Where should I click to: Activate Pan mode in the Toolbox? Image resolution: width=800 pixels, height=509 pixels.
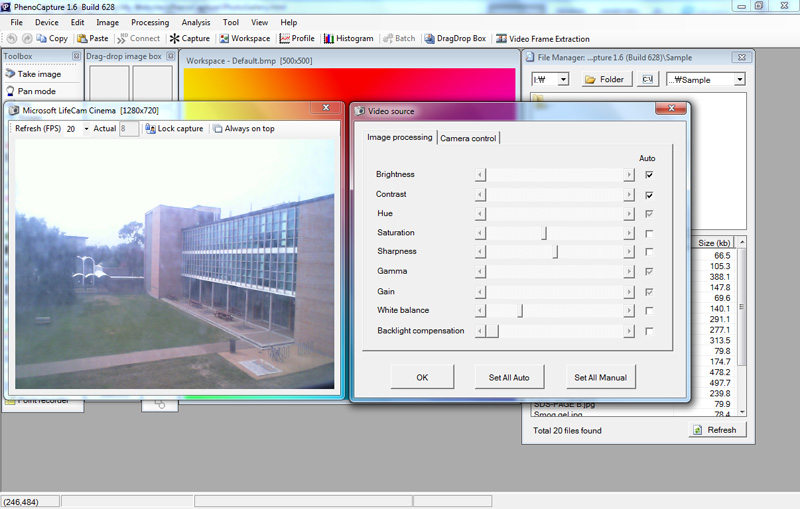pyautogui.click(x=31, y=91)
